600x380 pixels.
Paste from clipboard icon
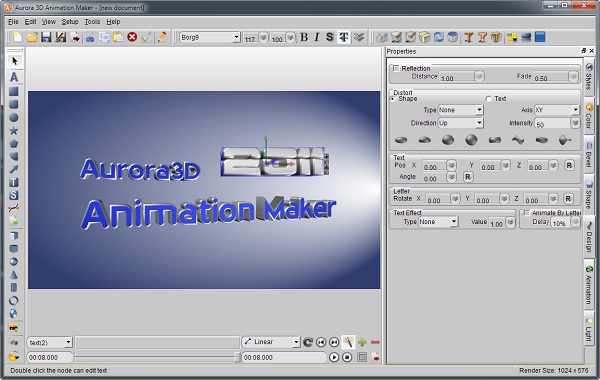[118, 37]
